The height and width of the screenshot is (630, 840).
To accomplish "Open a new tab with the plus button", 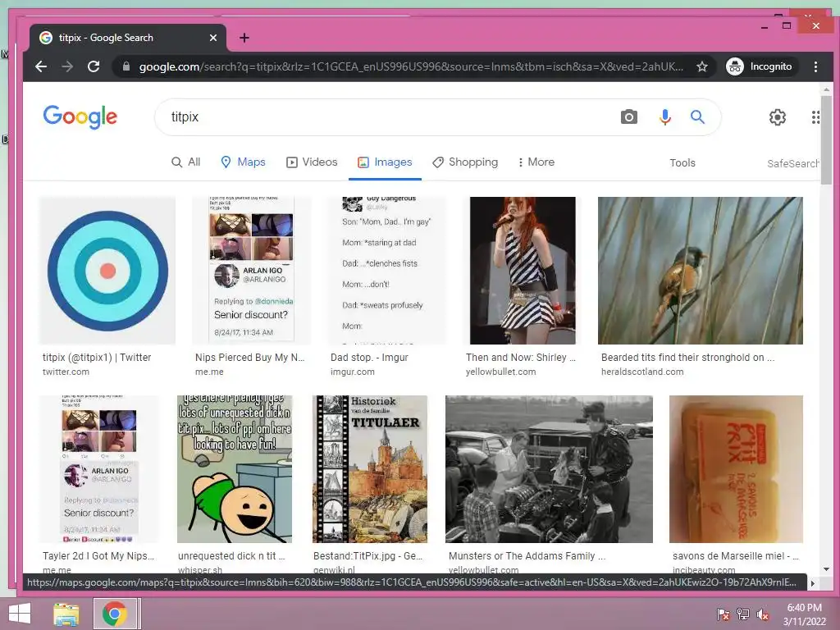I will (x=244, y=38).
